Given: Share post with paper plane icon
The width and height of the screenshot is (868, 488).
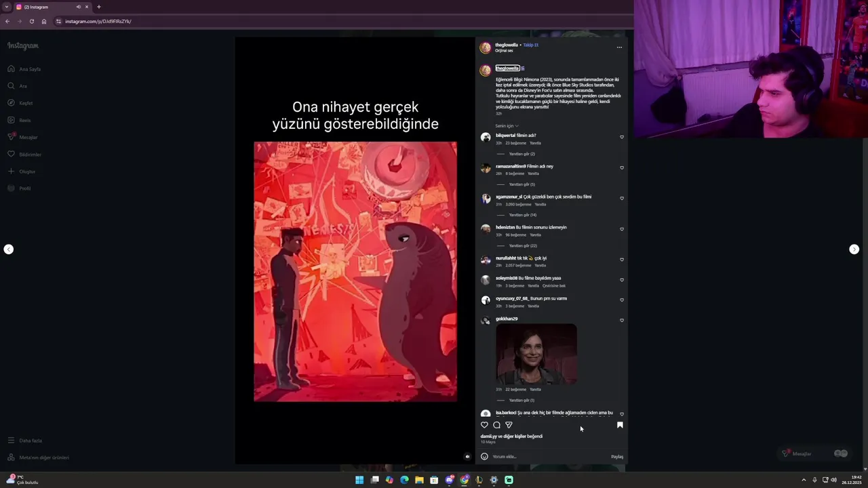Looking at the screenshot, I should click(x=509, y=425).
